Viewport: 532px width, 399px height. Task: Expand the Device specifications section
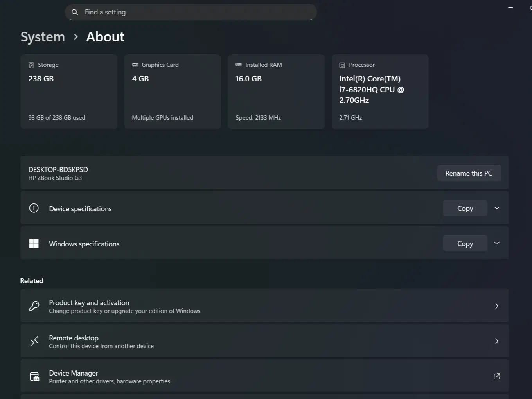point(497,208)
